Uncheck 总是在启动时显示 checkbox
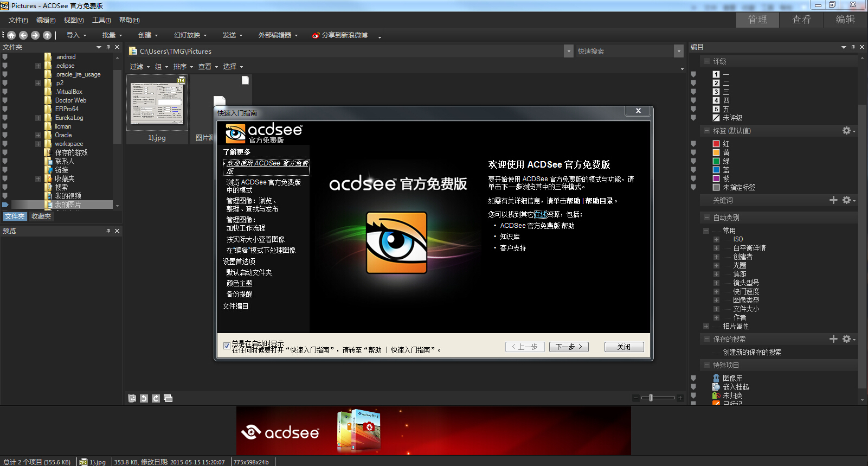Image resolution: width=868 pixels, height=466 pixels. tap(227, 346)
